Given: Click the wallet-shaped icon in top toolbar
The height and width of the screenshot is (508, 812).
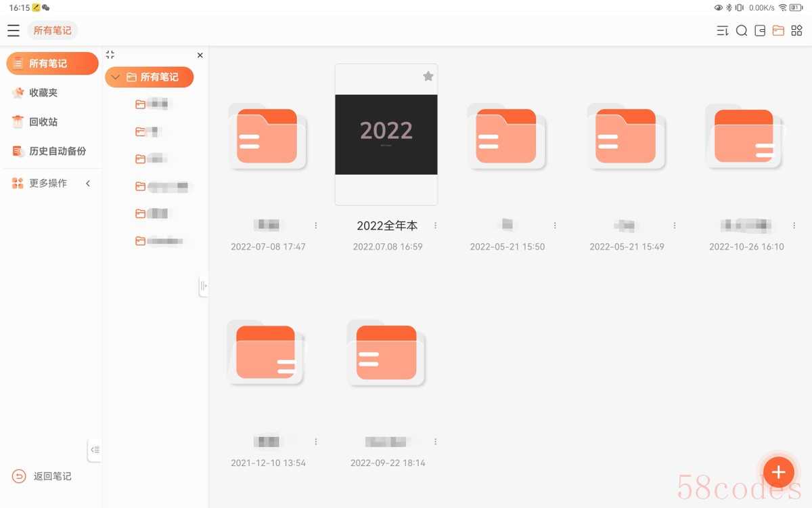Looking at the screenshot, I should tap(760, 30).
